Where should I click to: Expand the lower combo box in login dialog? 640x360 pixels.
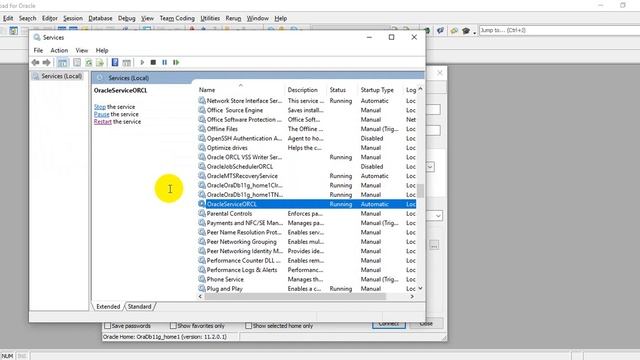(438, 216)
